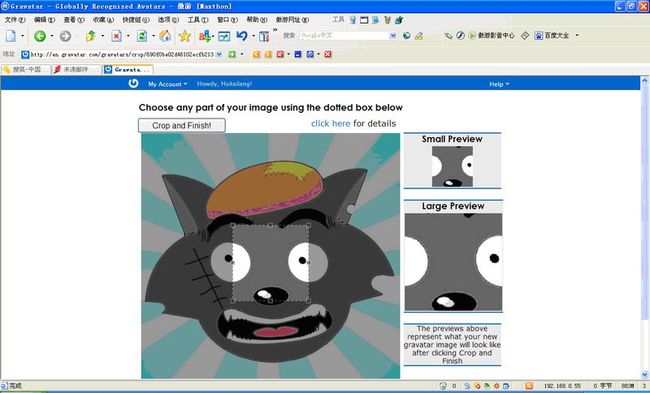Click the page vertical scrollbar
Viewport: 650px width, 393px height.
(645, 227)
